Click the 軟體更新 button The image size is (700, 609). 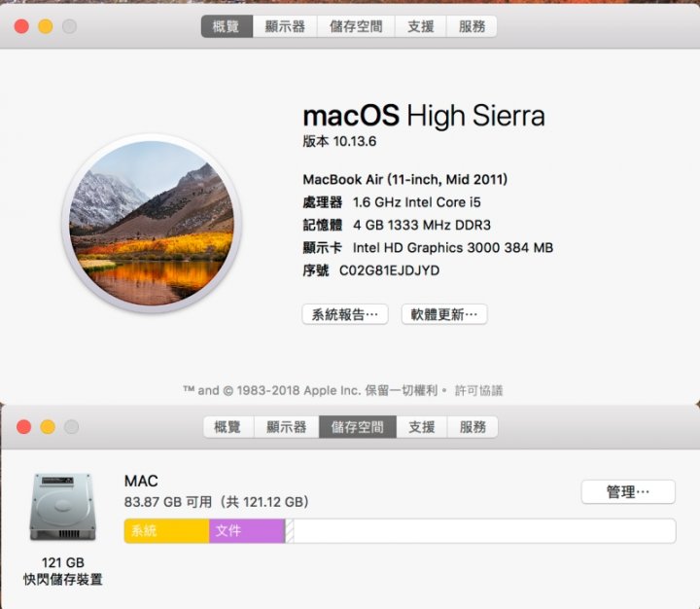point(444,314)
